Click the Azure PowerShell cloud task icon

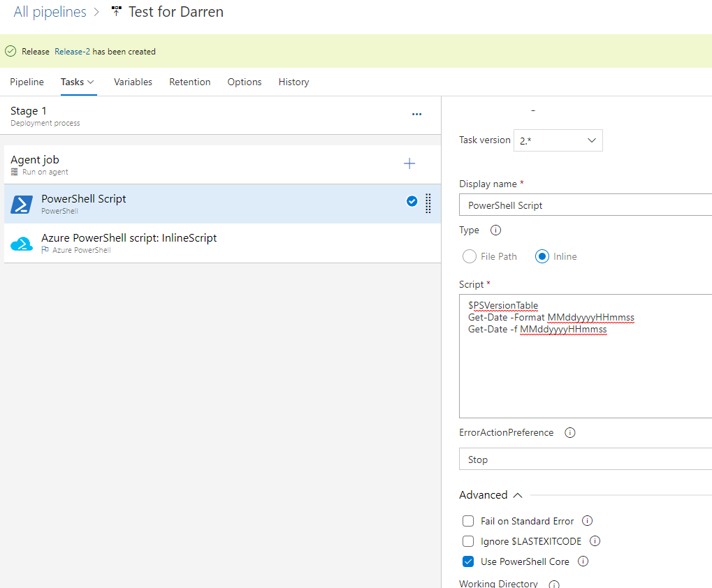point(22,243)
